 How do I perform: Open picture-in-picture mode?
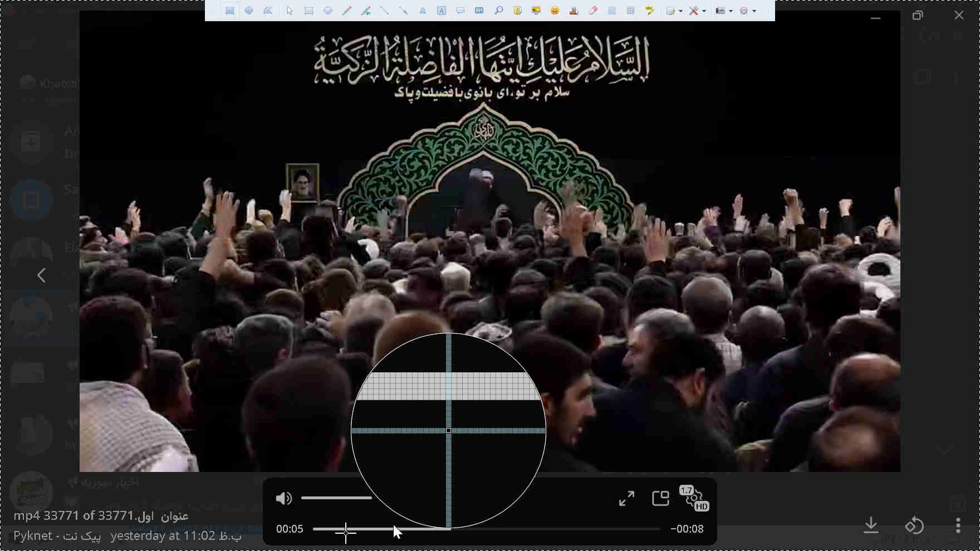click(x=660, y=498)
